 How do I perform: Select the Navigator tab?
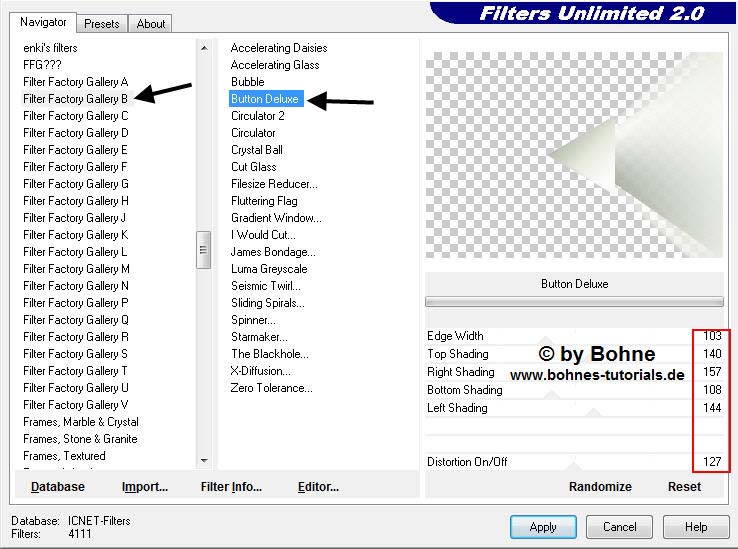pos(43,22)
